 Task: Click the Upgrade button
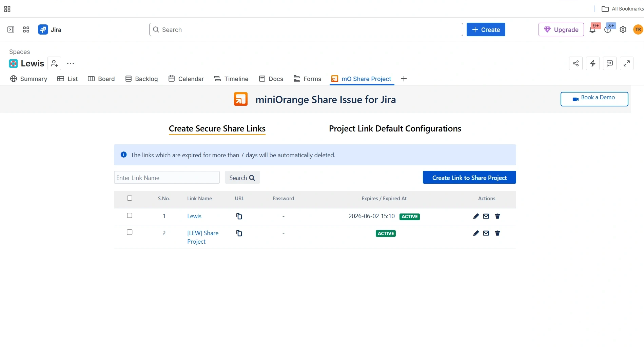(x=561, y=29)
